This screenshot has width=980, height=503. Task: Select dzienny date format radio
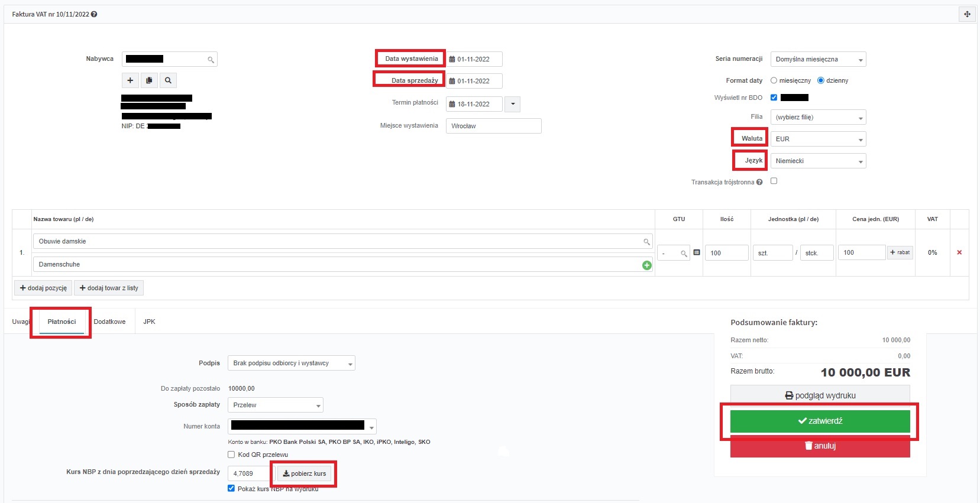821,80
